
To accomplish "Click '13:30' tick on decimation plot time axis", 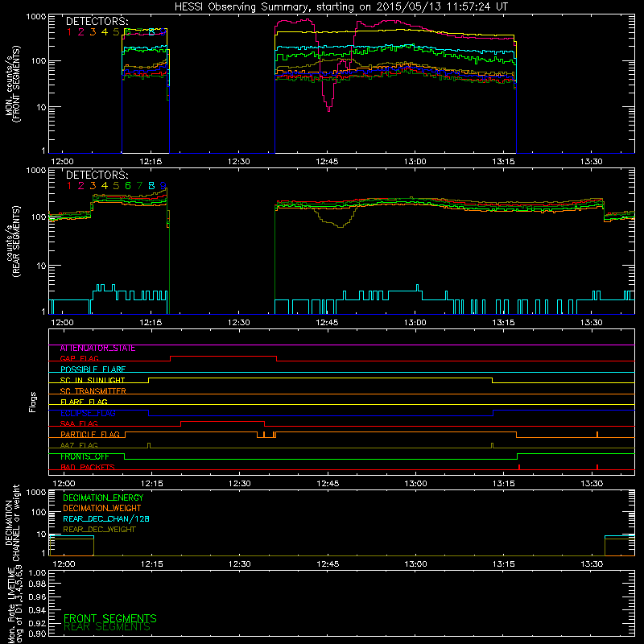I will coord(592,564).
